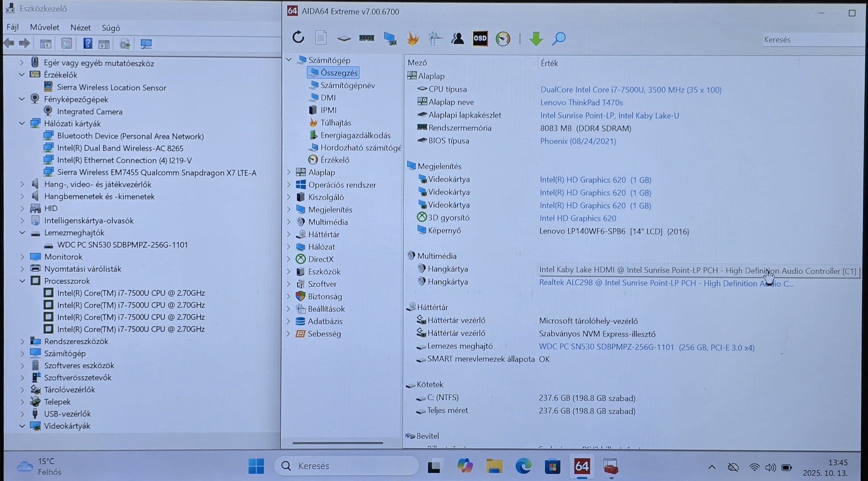Click the volume speaker icon in system tray
The image size is (868, 481).
(x=770, y=467)
